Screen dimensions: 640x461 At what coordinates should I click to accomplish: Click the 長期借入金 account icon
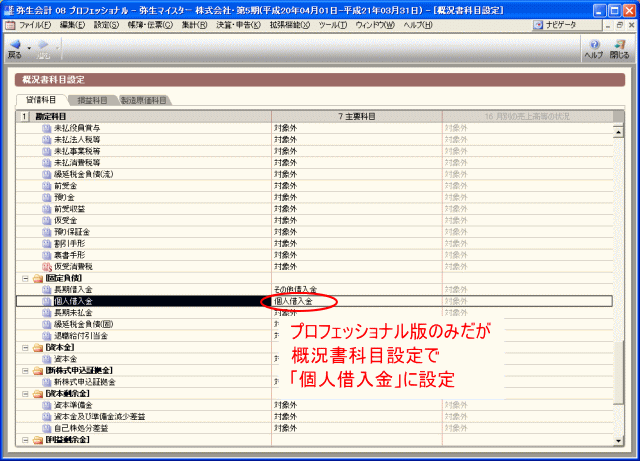click(x=47, y=290)
